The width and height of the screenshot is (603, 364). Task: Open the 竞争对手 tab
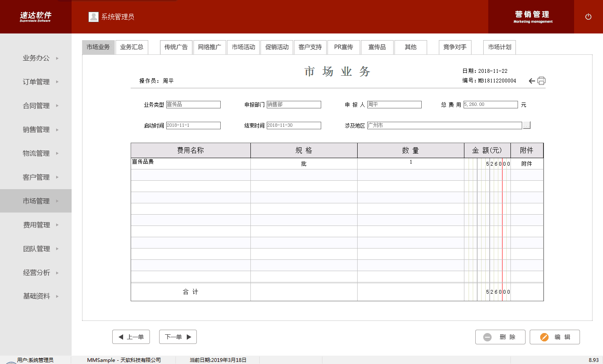[x=455, y=47]
